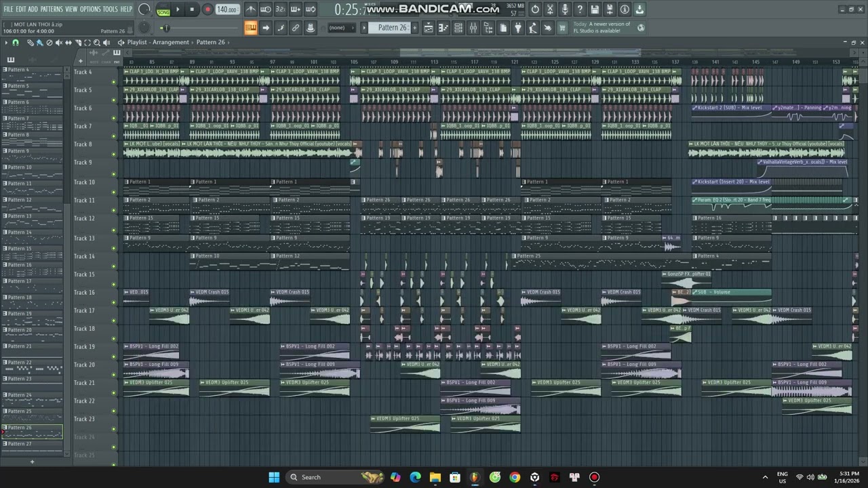Screen dimensions: 868x488
Task: Open the plugin picker plug icon
Action: tap(518, 28)
